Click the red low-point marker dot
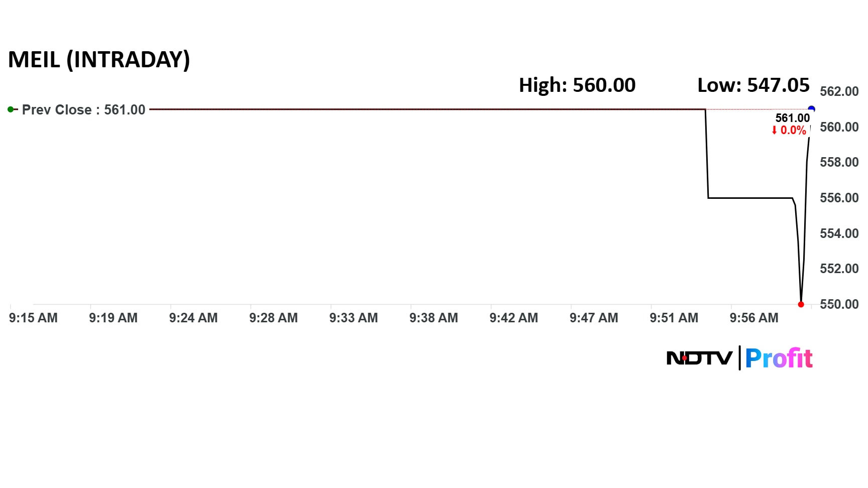Viewport: 868px width, 488px height. tap(801, 304)
